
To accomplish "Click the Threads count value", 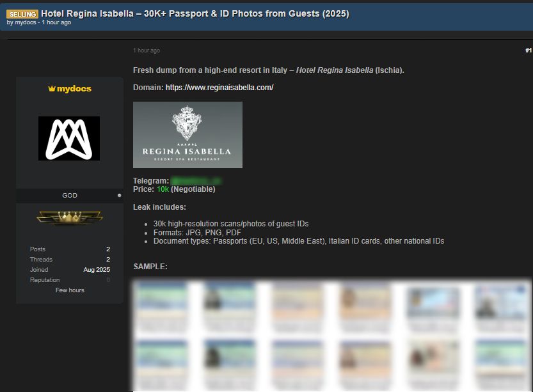I will (x=108, y=259).
